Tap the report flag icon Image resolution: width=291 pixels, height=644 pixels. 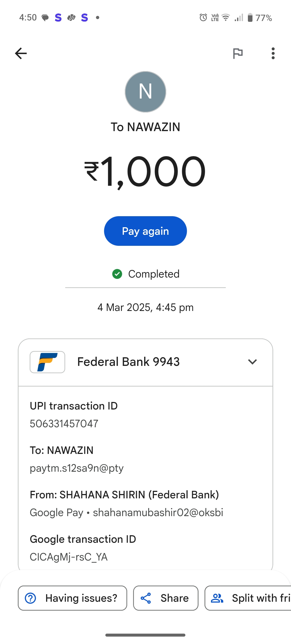[x=238, y=53]
